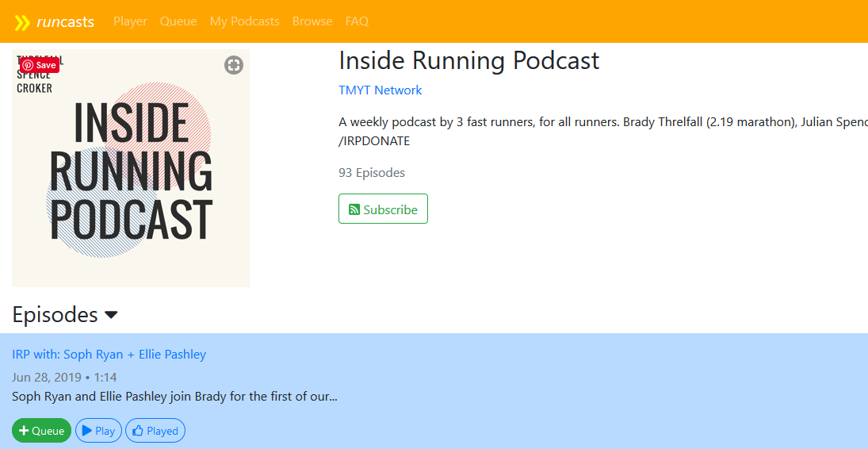Mark the episode as Played
Screen dimensions: 868x449
coord(155,431)
